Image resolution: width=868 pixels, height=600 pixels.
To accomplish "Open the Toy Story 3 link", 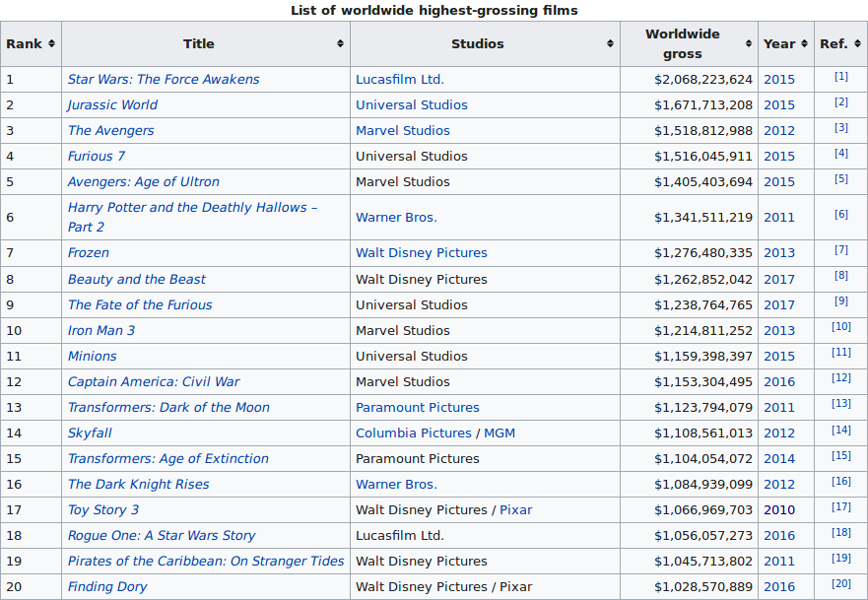I will (103, 509).
